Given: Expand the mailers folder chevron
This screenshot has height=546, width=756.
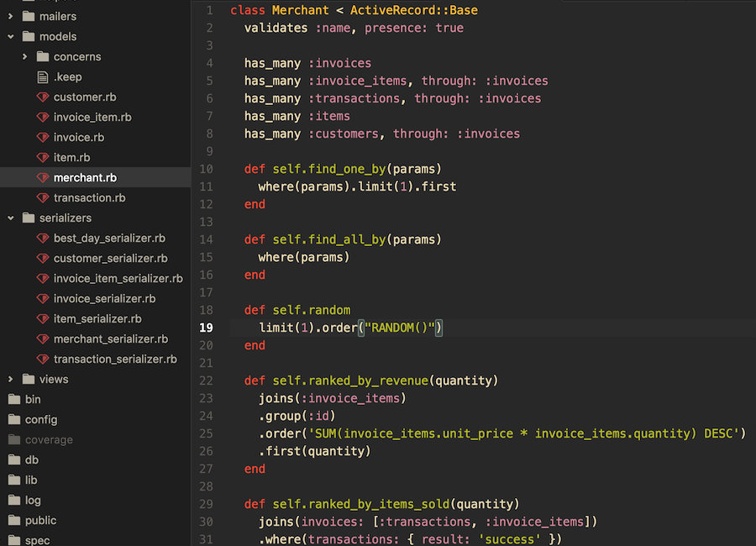Looking at the screenshot, I should 11,17.
